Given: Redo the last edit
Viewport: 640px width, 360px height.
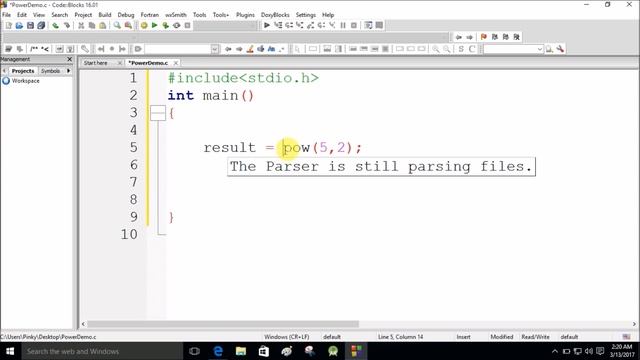Looking at the screenshot, I should (67, 25).
